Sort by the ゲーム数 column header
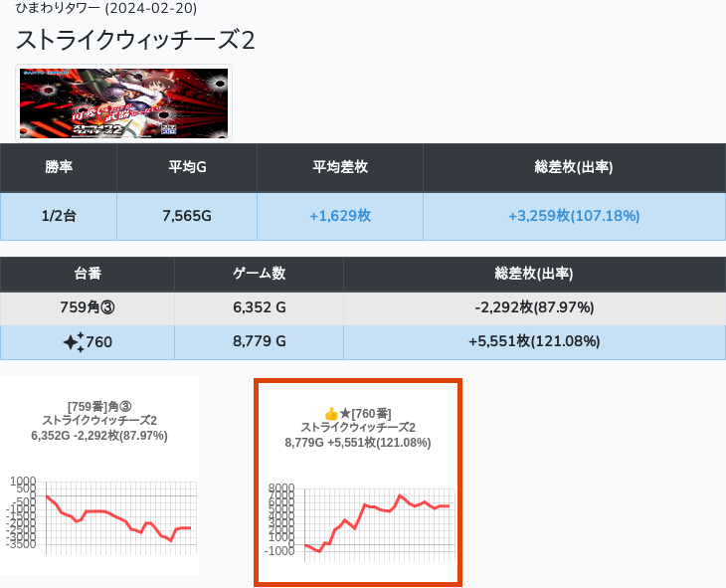The width and height of the screenshot is (726, 588). (259, 274)
